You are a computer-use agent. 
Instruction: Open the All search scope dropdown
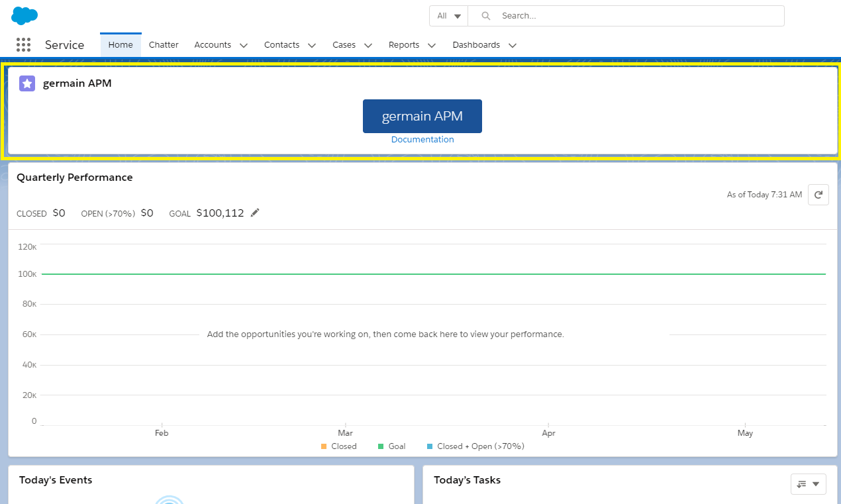pos(448,15)
